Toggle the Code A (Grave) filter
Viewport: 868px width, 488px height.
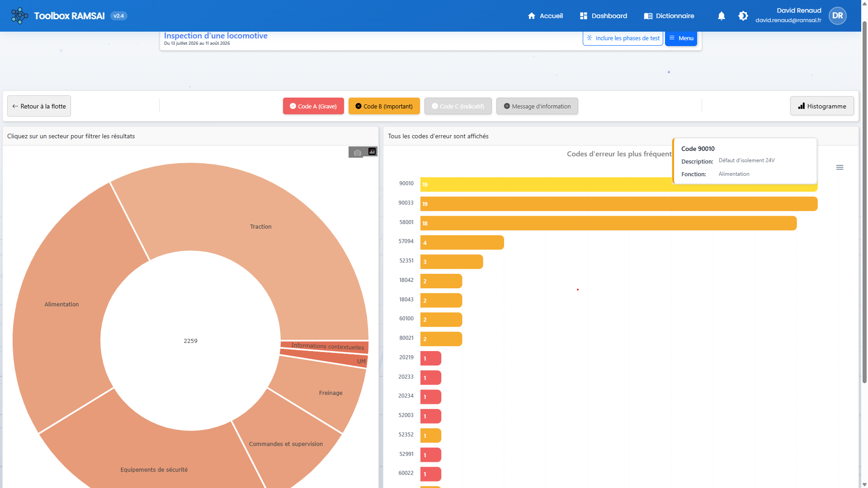[313, 106]
